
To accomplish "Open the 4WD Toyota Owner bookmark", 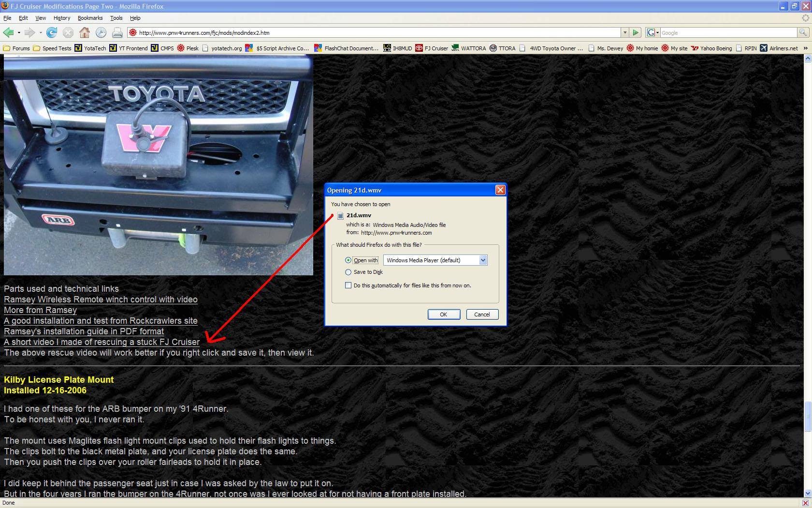I will 552,48.
